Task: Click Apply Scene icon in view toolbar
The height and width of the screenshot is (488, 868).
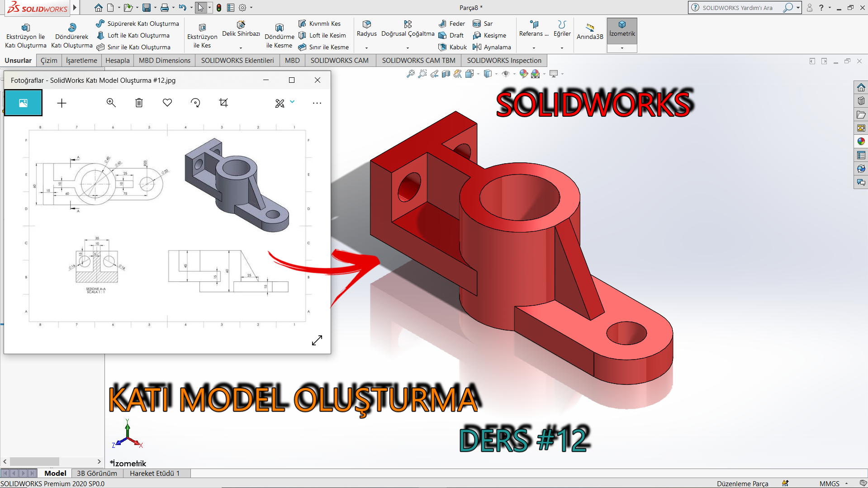Action: pyautogui.click(x=536, y=74)
